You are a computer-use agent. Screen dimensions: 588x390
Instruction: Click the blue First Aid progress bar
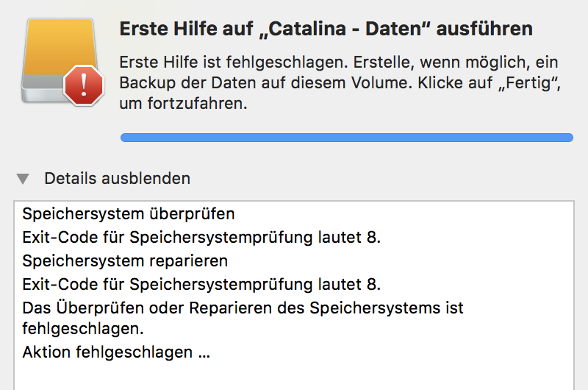coord(346,137)
